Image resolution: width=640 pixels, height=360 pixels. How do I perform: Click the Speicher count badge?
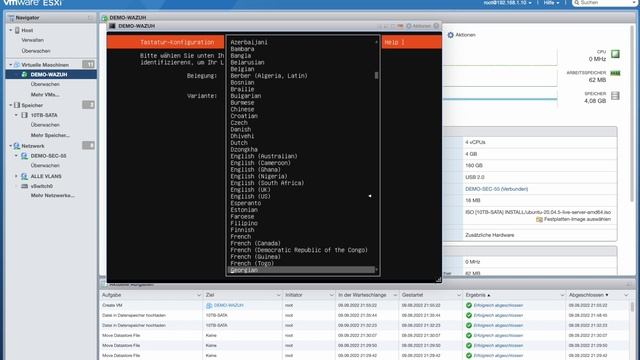88,105
